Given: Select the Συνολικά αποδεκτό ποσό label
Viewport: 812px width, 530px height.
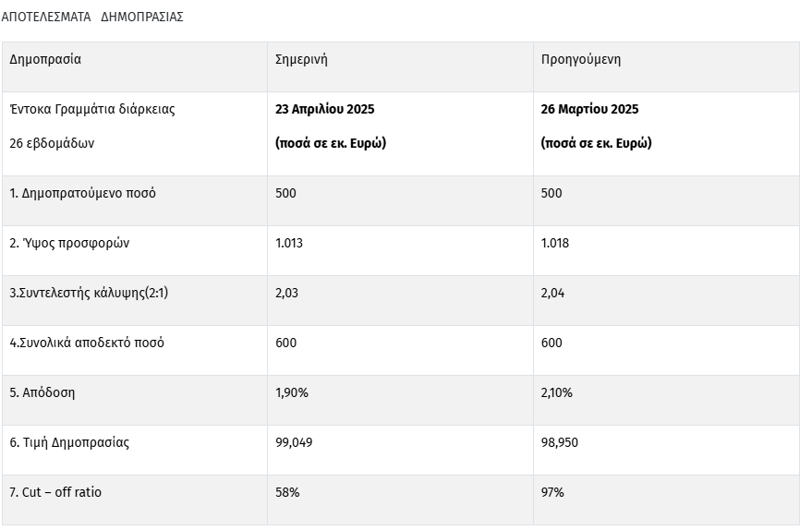Looking at the screenshot, I should [87, 343].
